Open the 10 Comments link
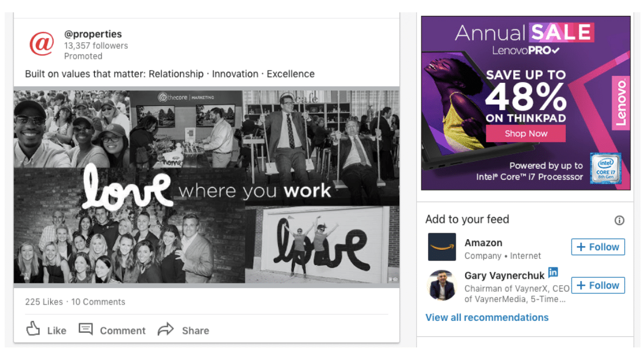This screenshot has width=644, height=358. pyautogui.click(x=98, y=302)
